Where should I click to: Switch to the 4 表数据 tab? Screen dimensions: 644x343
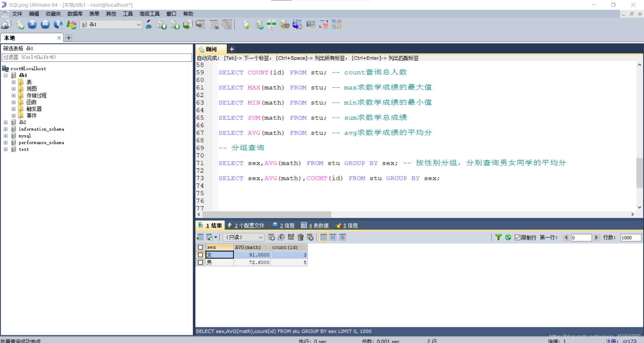315,226
